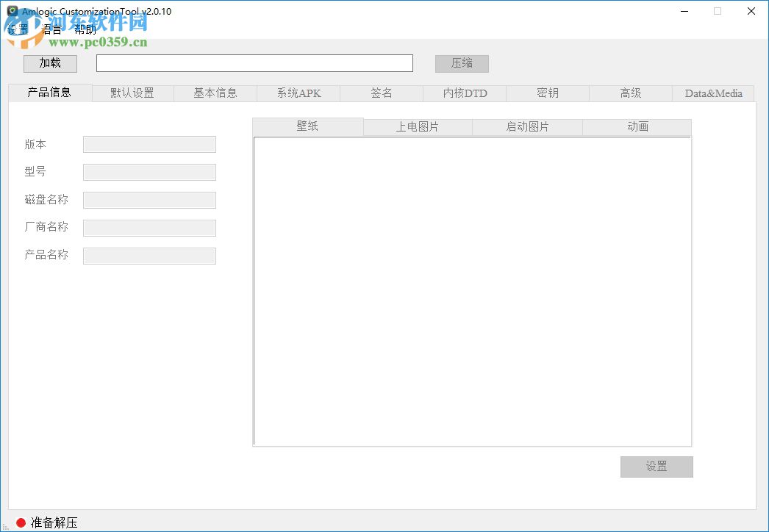This screenshot has width=769, height=532.
Task: Select the 上电图片 sub-tab
Action: click(417, 126)
